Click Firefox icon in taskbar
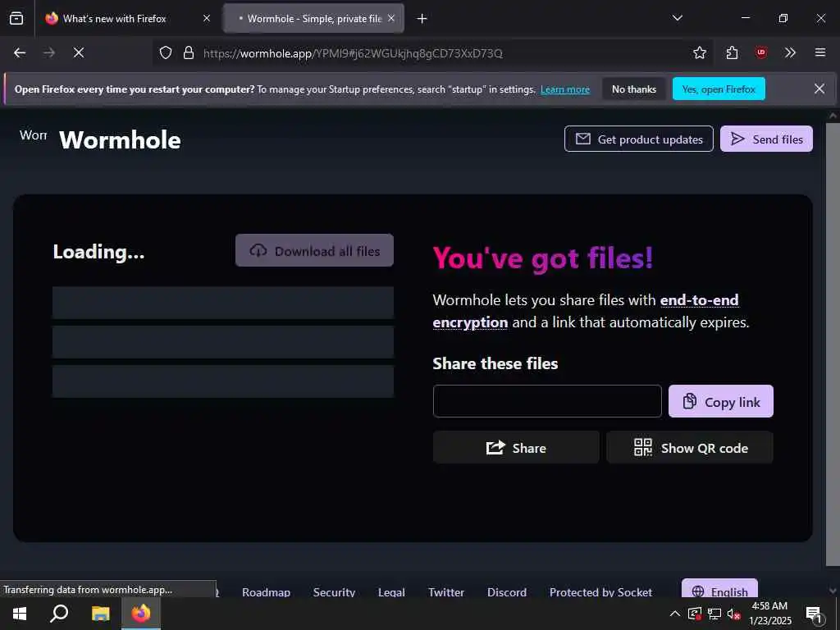Image resolution: width=840 pixels, height=630 pixels. tap(141, 614)
